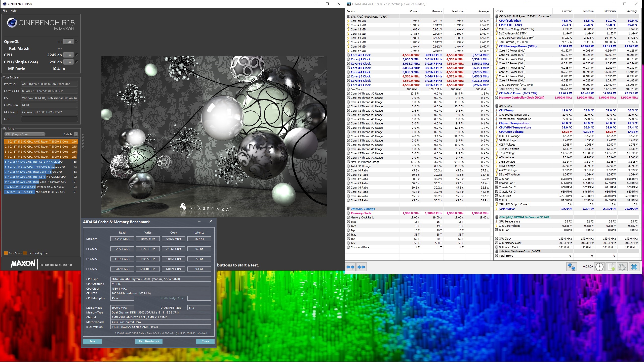The height and width of the screenshot is (362, 644).
Task: Click the Cinebench Info input field
Action: (49, 119)
